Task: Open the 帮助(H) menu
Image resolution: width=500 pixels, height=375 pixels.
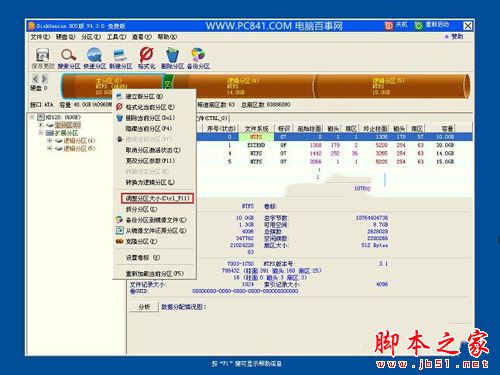Action: pos(167,37)
